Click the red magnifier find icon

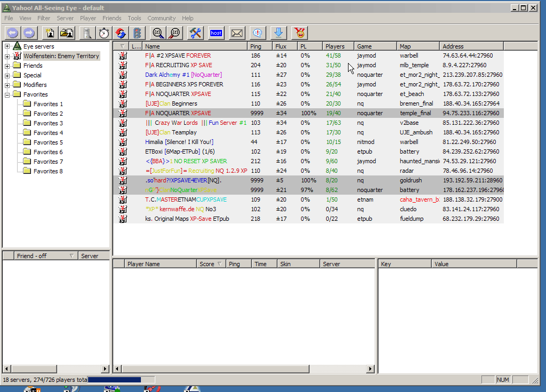(175, 33)
